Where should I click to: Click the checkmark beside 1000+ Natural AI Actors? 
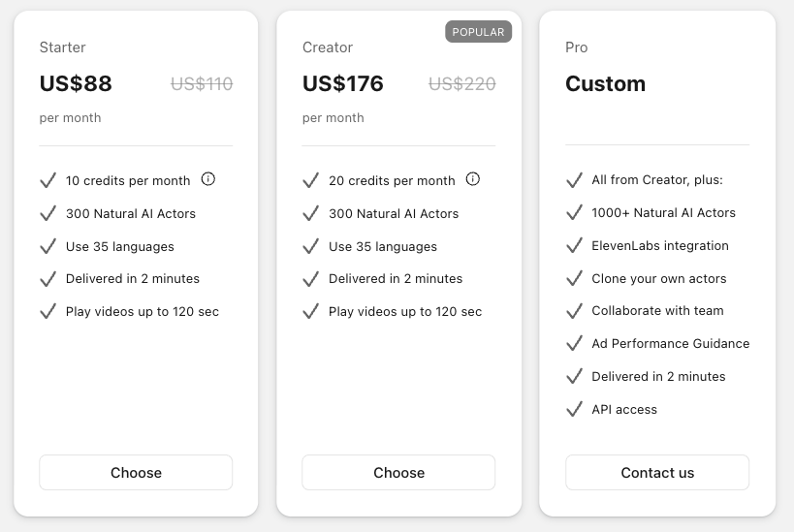pyautogui.click(x=574, y=212)
